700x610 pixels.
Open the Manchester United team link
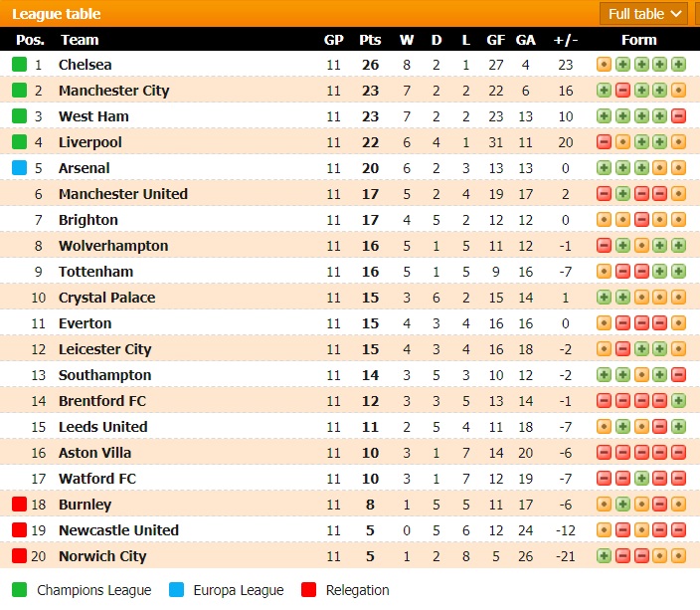tap(122, 194)
